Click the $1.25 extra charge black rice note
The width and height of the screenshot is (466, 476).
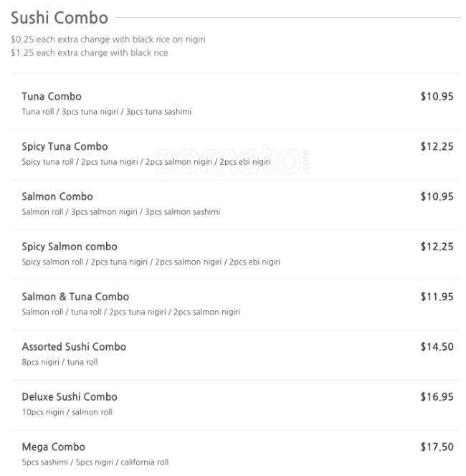89,52
